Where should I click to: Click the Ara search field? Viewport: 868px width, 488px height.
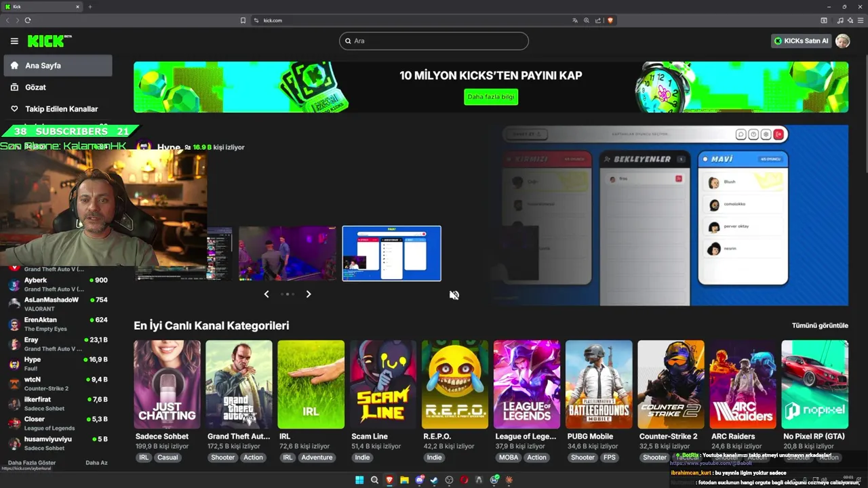pyautogui.click(x=434, y=41)
